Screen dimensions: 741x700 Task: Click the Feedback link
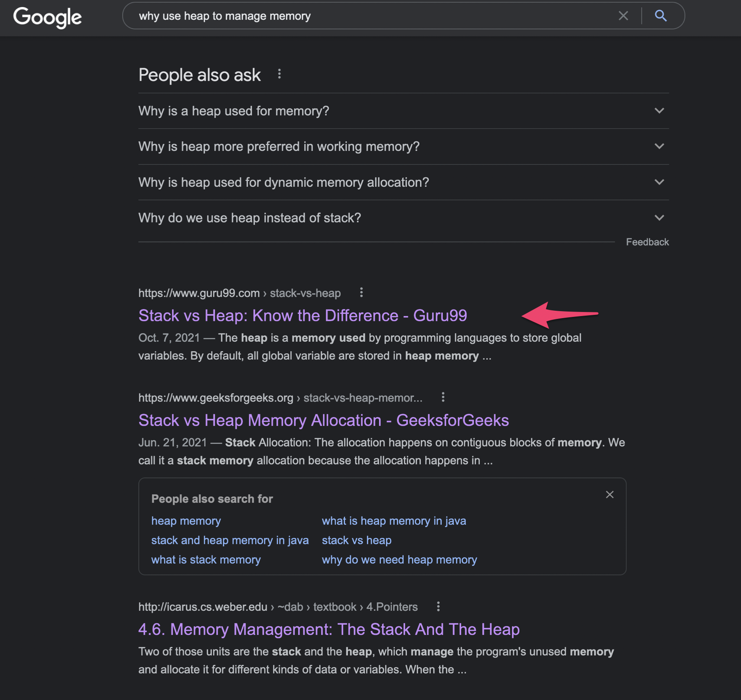pos(647,242)
